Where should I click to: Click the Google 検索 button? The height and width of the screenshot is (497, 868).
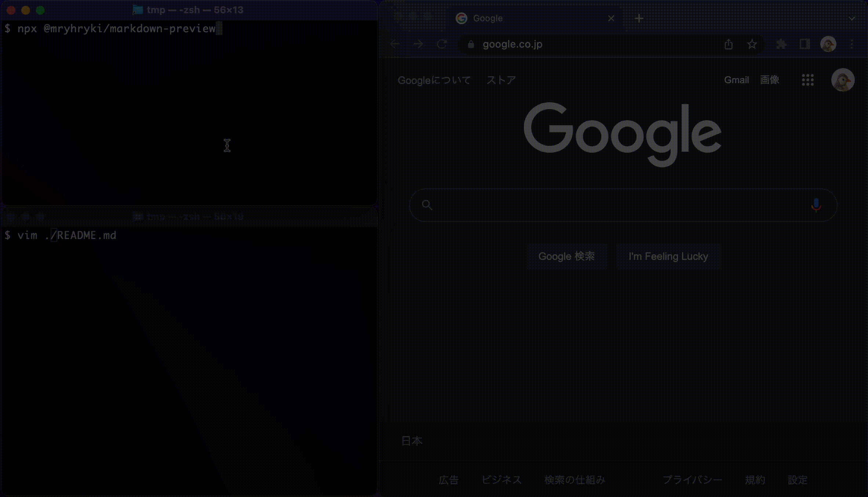pos(566,256)
